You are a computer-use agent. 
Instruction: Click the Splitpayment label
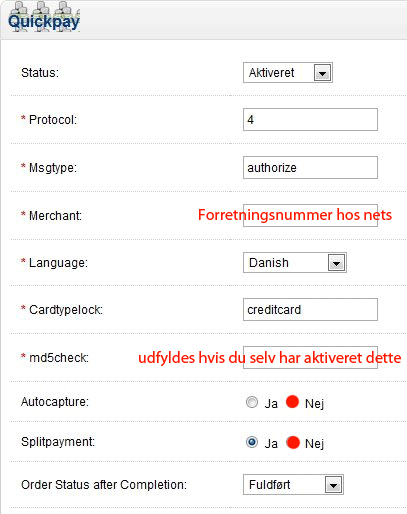click(x=58, y=442)
